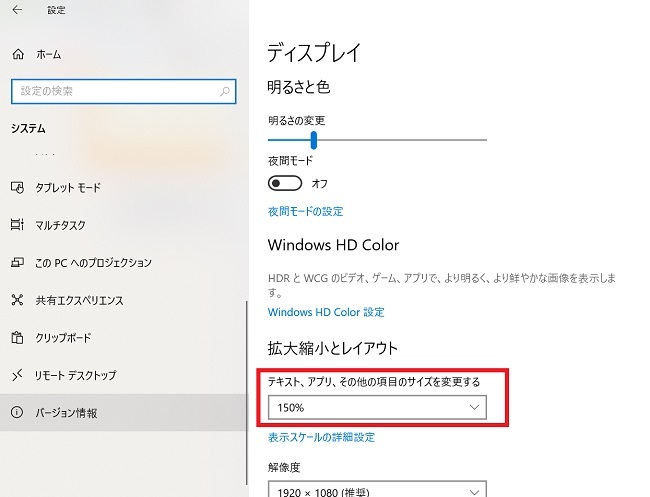The width and height of the screenshot is (650, 497).
Task: Click the ディスプレイ page heading
Action: 314,53
